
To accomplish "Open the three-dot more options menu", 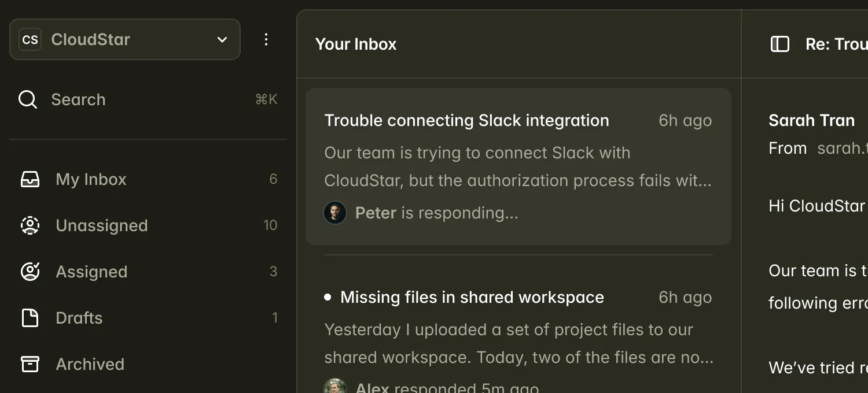I will point(266,39).
